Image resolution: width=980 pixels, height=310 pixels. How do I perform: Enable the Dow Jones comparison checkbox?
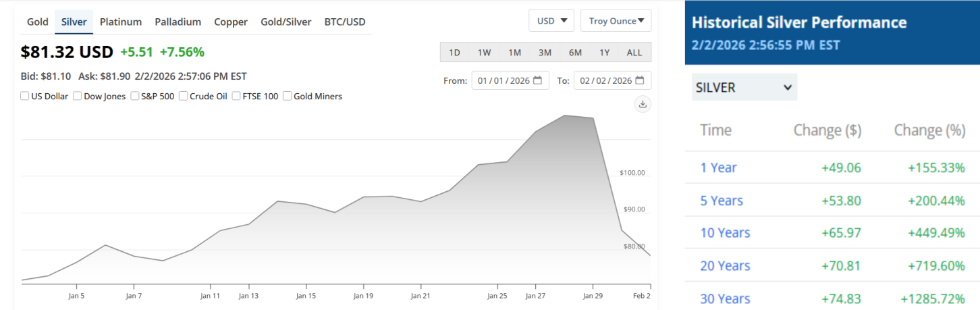tap(77, 96)
